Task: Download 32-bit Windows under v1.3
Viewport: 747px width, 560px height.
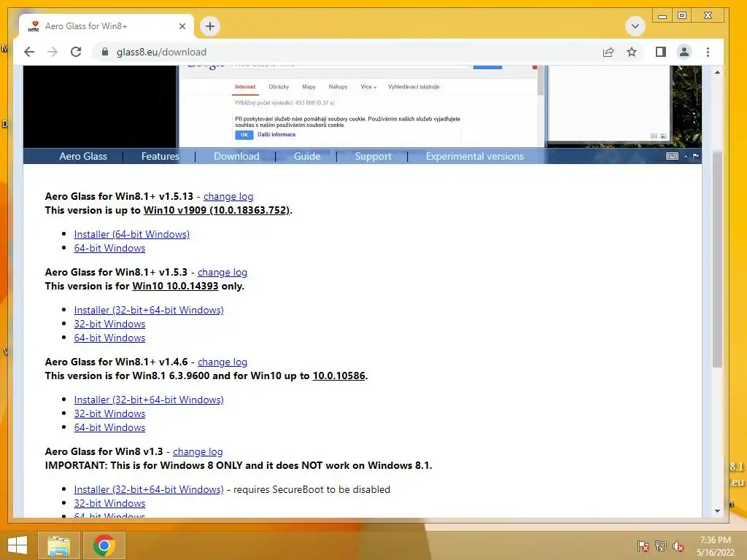Action: (109, 503)
